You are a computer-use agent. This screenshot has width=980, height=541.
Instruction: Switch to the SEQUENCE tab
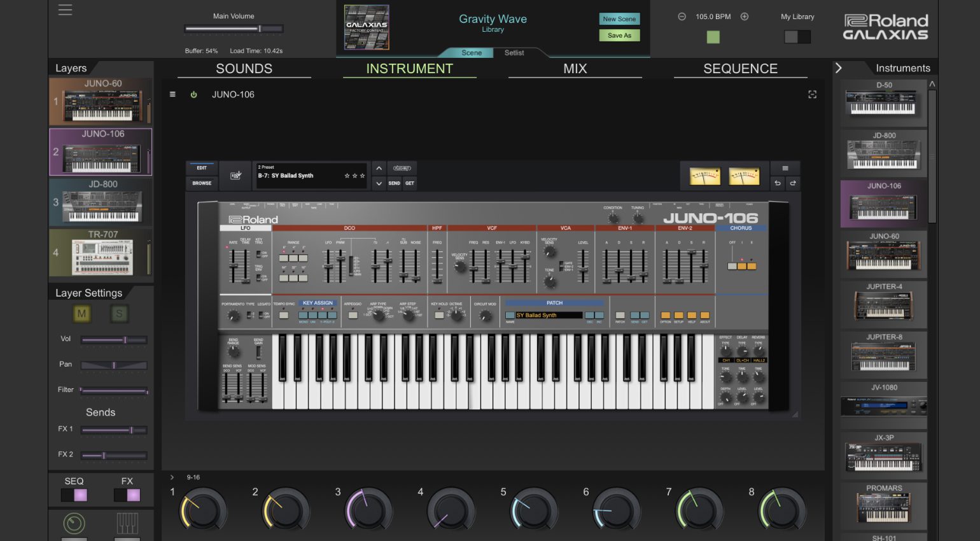740,69
